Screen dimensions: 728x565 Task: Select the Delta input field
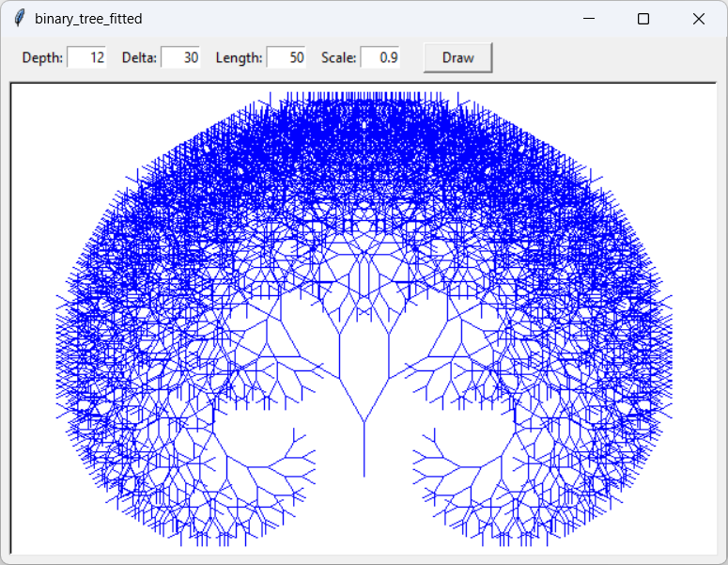click(180, 57)
